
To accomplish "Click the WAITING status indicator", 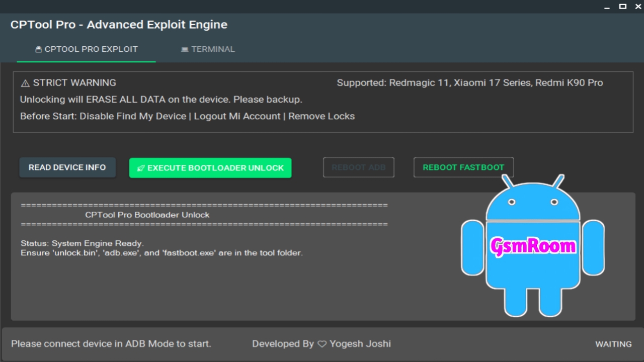I will [613, 344].
